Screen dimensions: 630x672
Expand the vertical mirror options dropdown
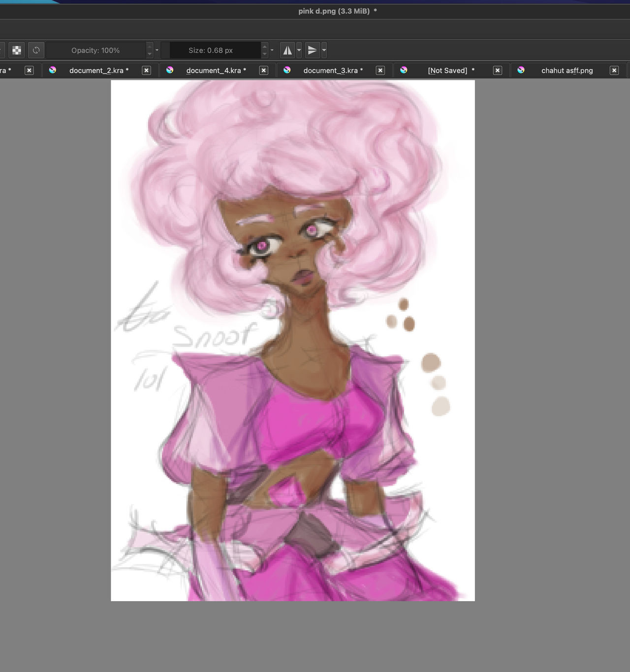point(324,50)
